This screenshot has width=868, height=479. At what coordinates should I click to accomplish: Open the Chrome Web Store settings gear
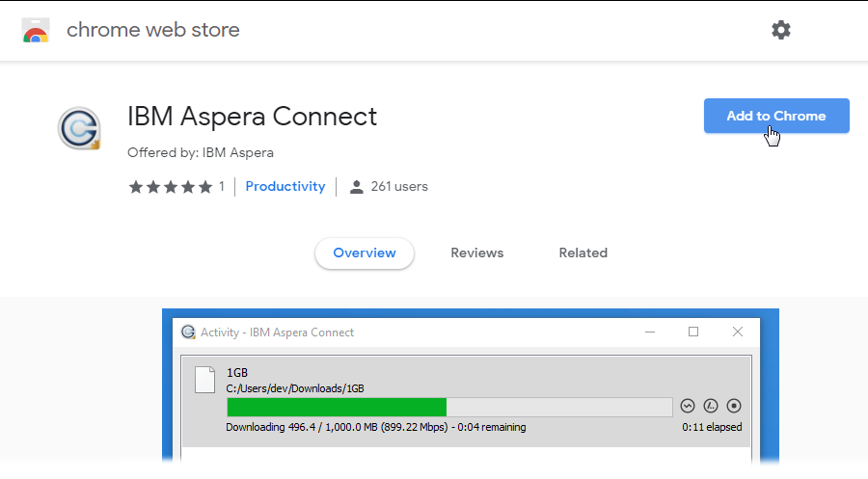tap(780, 30)
